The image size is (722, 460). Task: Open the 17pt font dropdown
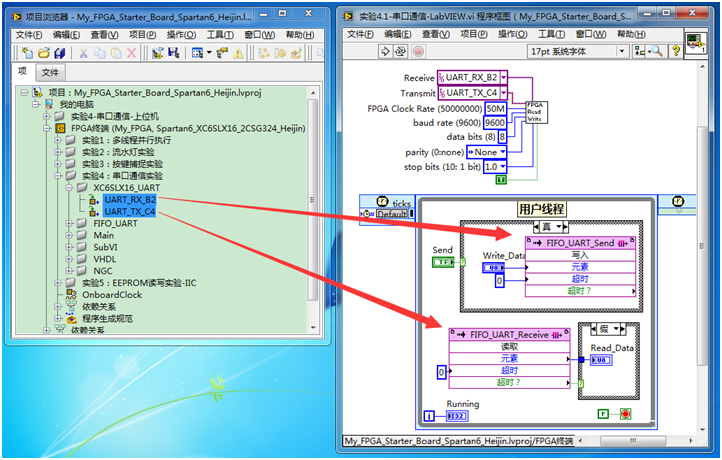click(622, 51)
